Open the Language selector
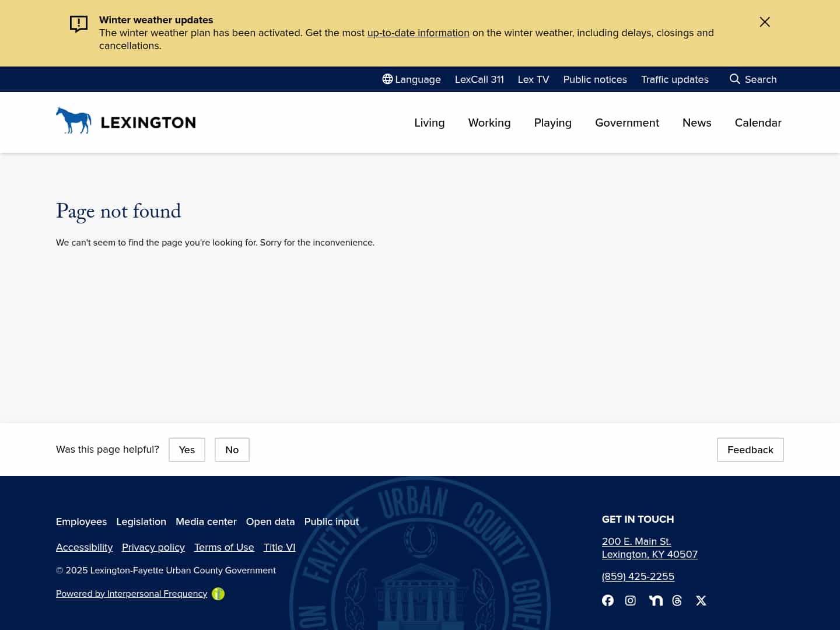The width and height of the screenshot is (840, 630). (411, 79)
